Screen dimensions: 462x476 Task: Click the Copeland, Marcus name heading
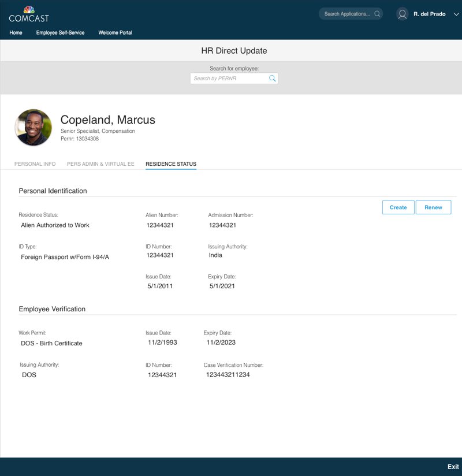coord(108,120)
